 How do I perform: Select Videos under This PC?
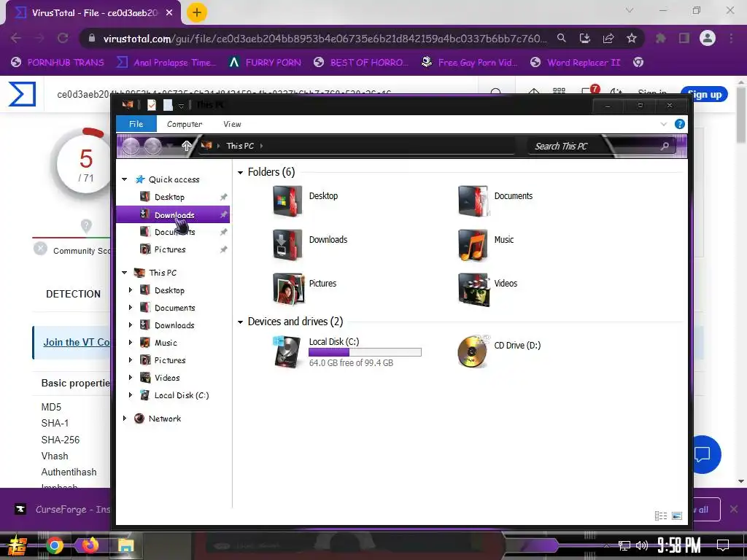tap(167, 378)
